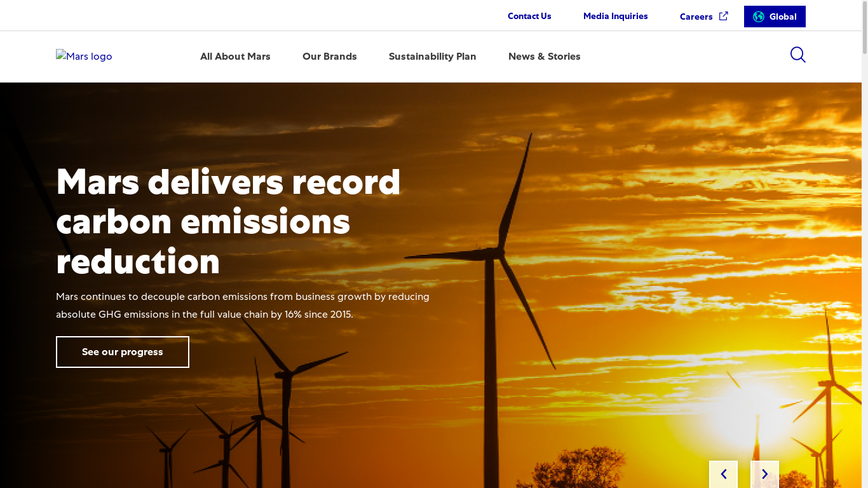Open the Contact Us link

tap(529, 16)
